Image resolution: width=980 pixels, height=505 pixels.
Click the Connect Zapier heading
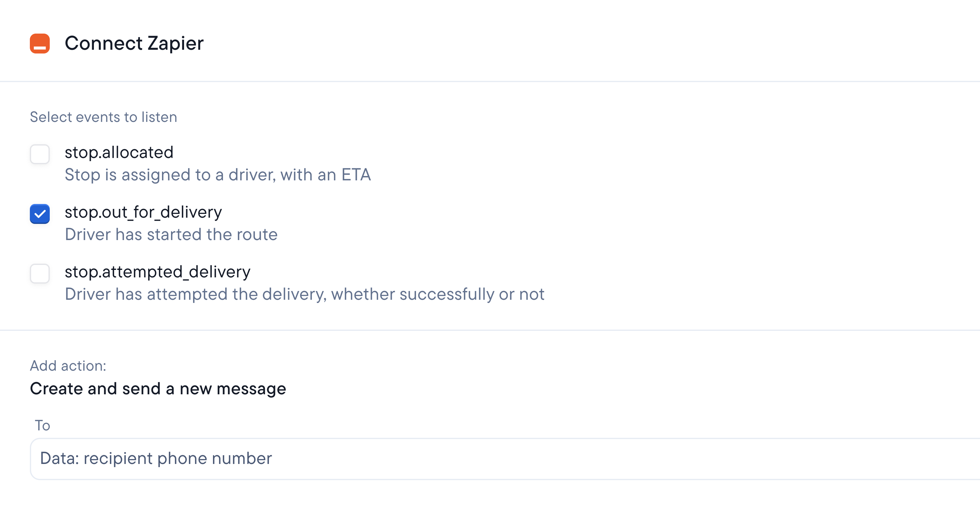pyautogui.click(x=134, y=43)
